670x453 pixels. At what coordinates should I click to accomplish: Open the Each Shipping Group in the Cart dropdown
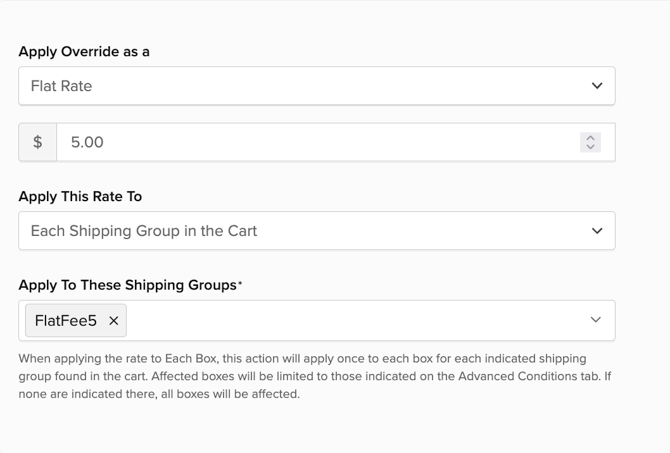[300, 231]
